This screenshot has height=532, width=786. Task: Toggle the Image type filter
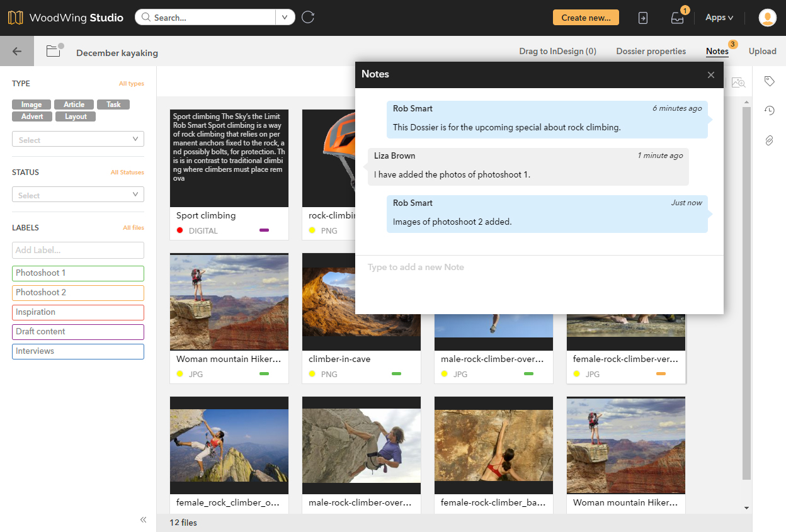pos(31,105)
